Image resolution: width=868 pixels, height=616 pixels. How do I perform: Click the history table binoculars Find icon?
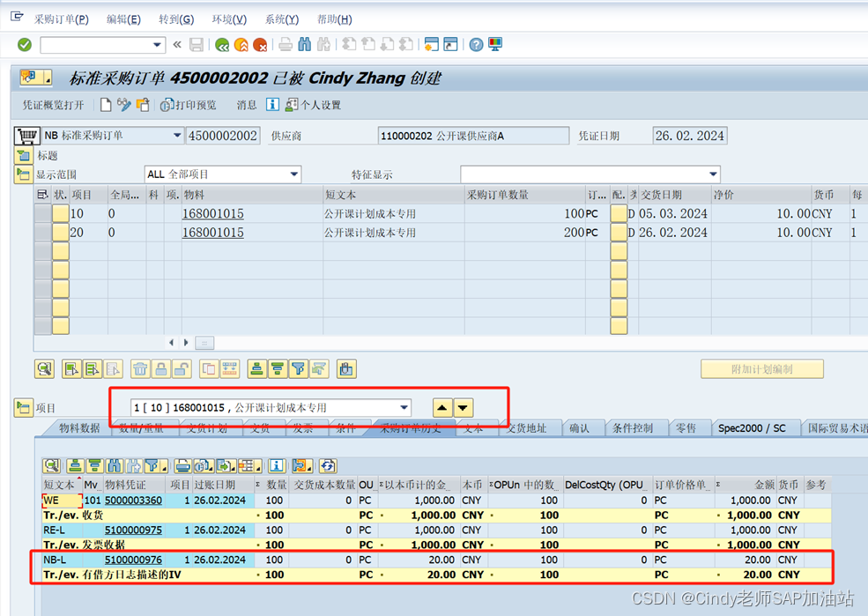115,466
